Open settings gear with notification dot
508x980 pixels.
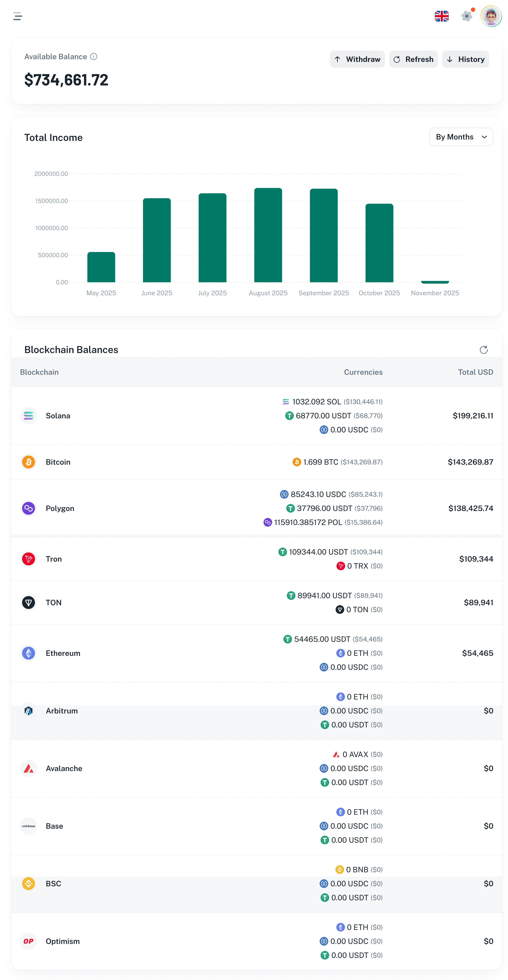click(467, 16)
